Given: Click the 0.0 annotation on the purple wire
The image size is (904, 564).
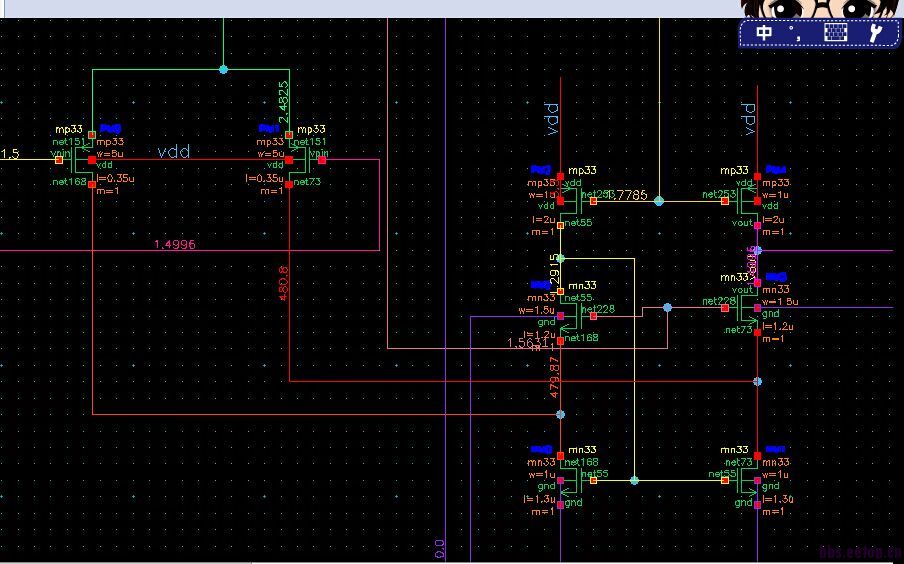Looking at the screenshot, I should pyautogui.click(x=439, y=548).
